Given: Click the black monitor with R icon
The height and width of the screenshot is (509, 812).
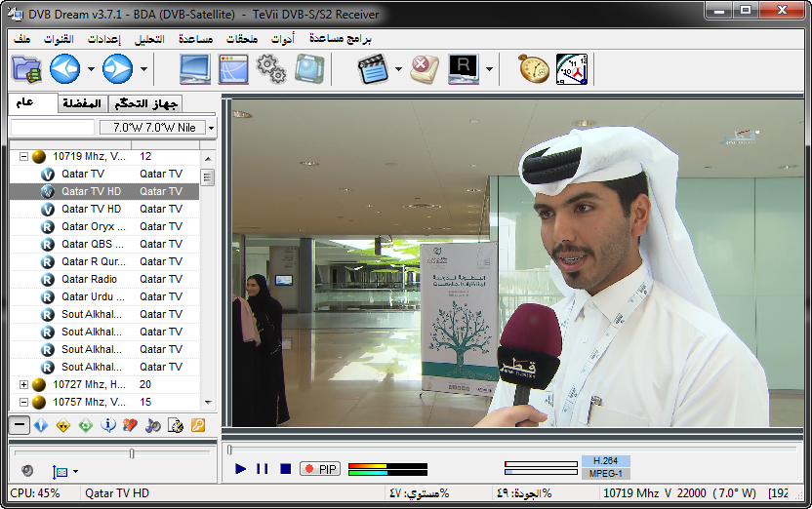Looking at the screenshot, I should tap(464, 69).
